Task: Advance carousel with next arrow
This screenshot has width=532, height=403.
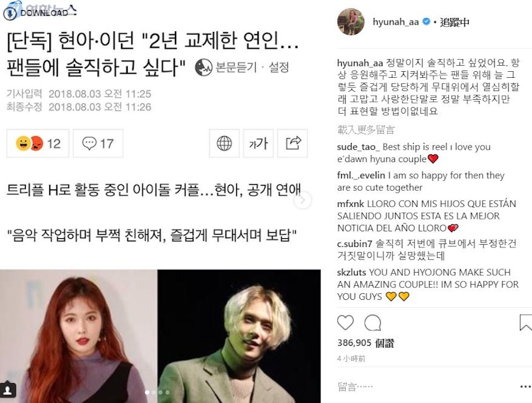Action: tap(303, 200)
